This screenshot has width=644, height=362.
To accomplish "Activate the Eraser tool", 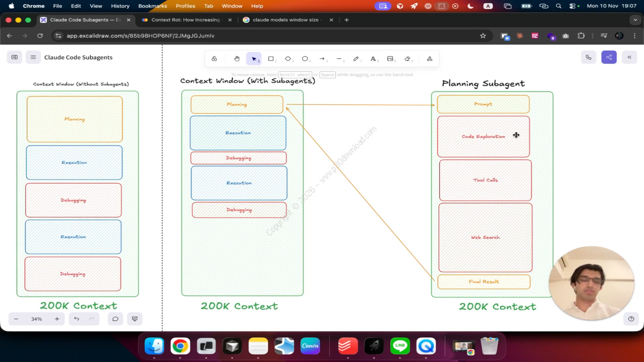I will point(408,59).
